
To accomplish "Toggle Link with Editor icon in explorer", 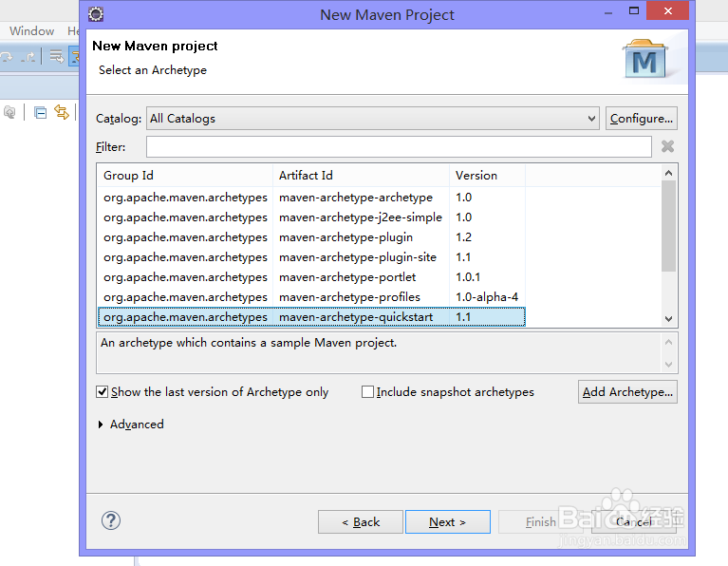I will pyautogui.click(x=62, y=112).
